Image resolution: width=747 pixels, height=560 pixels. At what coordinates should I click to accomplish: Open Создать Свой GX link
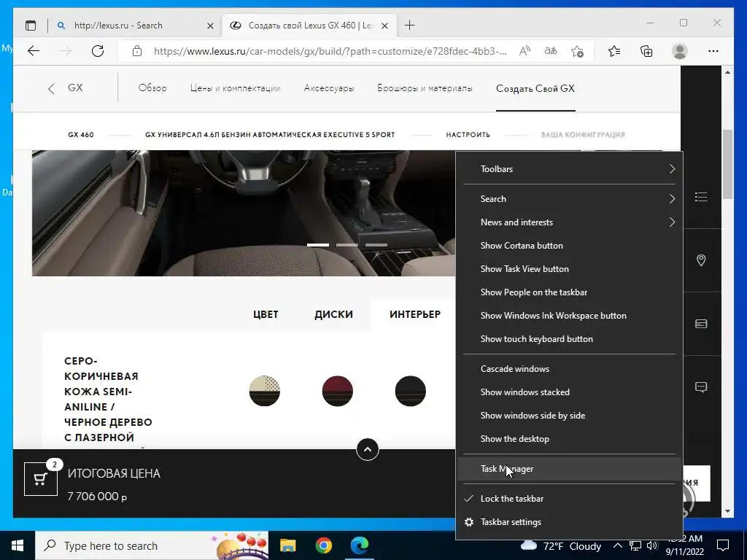(x=535, y=88)
